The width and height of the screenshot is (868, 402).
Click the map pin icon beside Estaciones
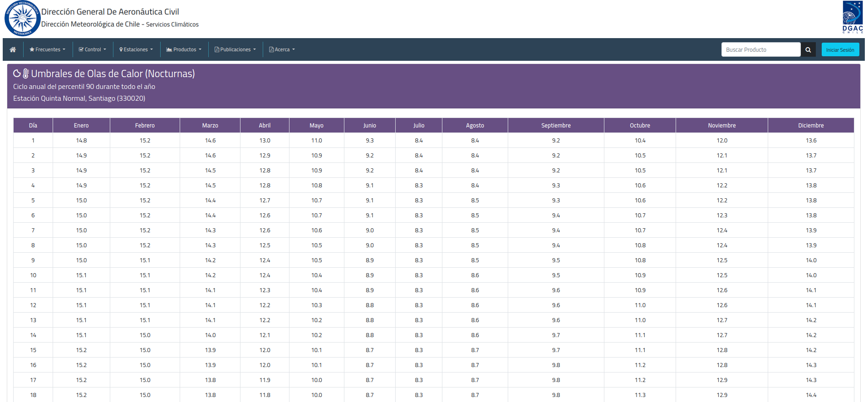click(121, 49)
